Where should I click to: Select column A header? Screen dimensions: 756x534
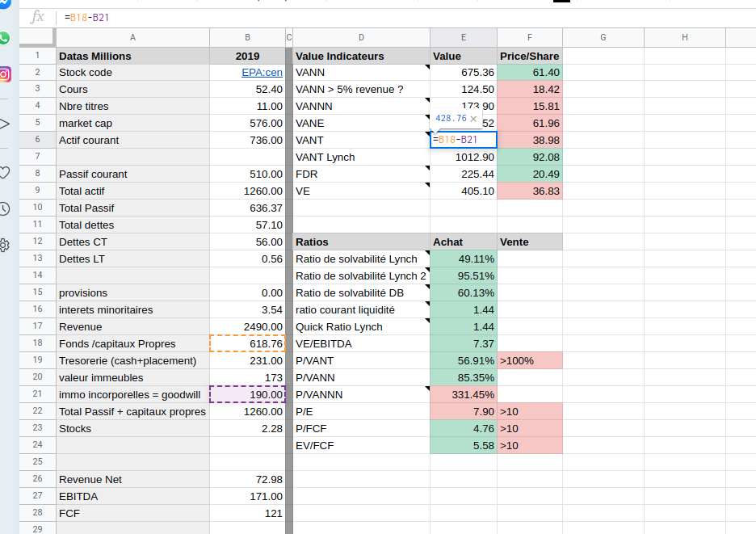(132, 38)
